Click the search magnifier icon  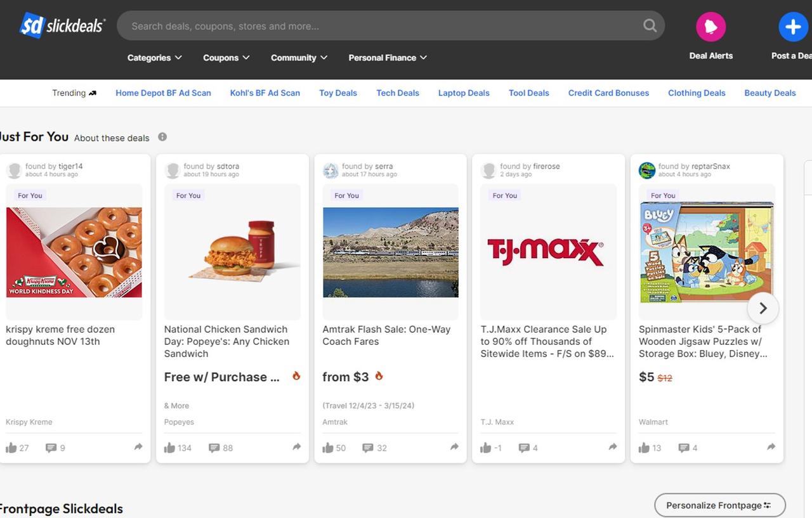[650, 26]
